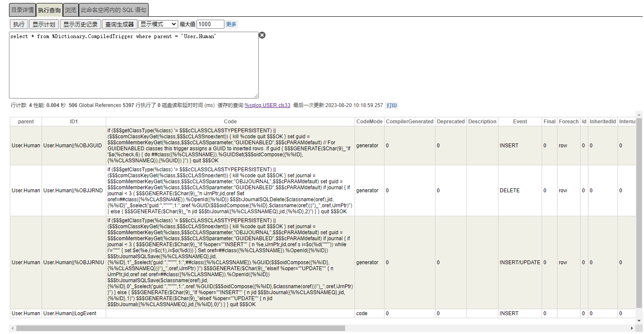The image size is (644, 334).
Task: Click the Final column header
Action: click(x=550, y=122)
